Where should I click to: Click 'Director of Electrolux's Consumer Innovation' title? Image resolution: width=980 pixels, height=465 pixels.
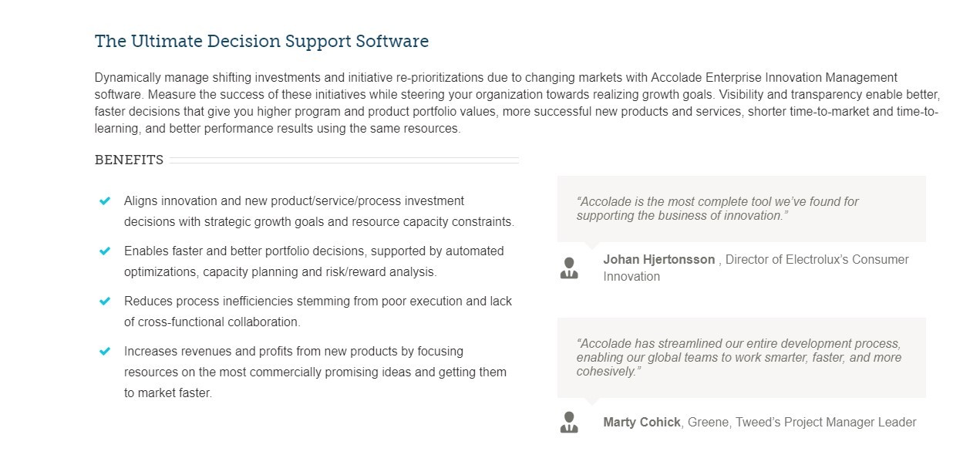816,260
